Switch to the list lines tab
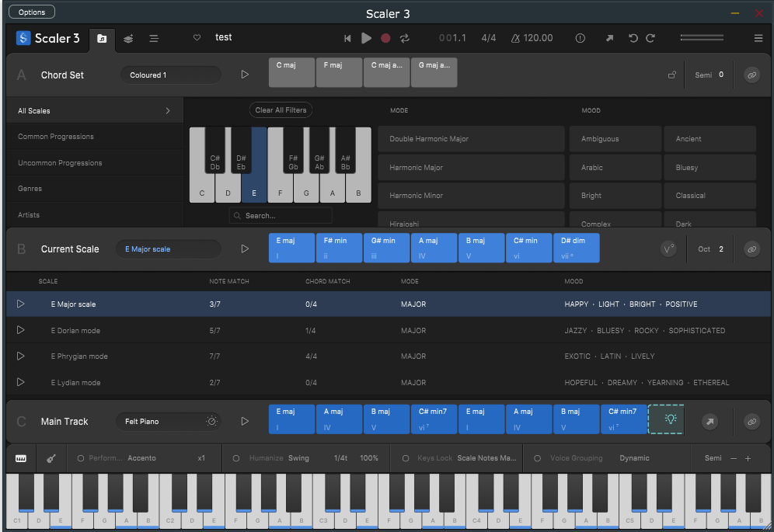774x532 pixels. pyautogui.click(x=154, y=39)
